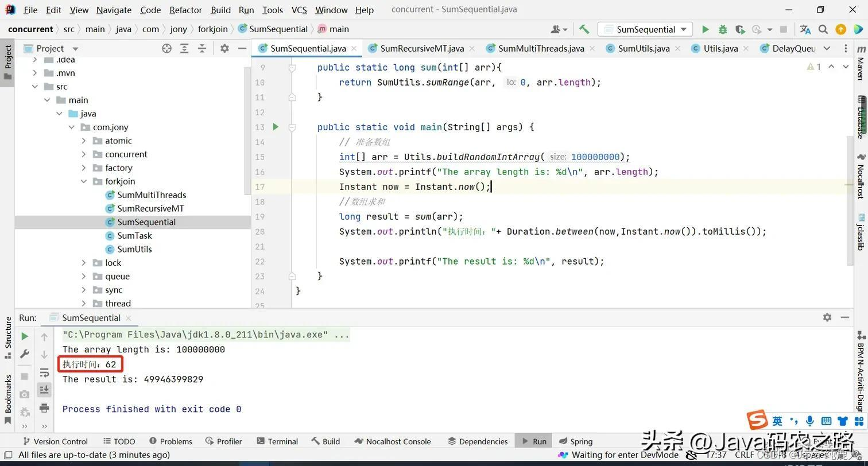The width and height of the screenshot is (868, 466).
Task: Click up arrow in Run console
Action: coord(44,337)
